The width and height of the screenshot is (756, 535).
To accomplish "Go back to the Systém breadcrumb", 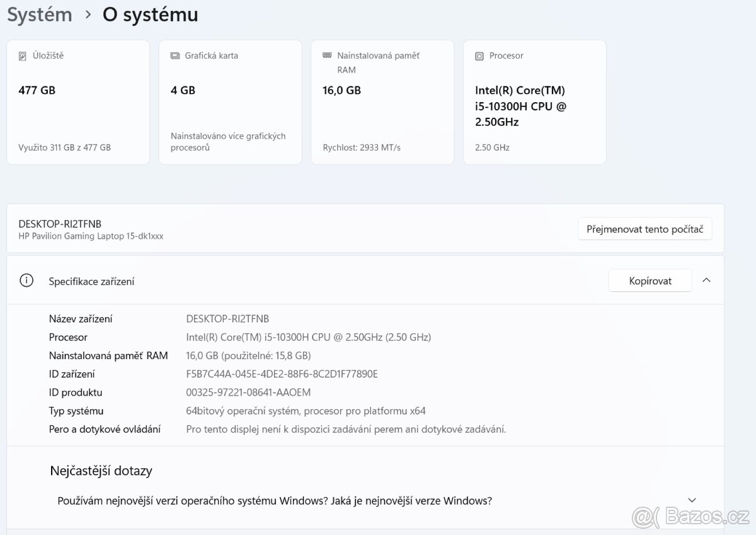I will click(40, 14).
